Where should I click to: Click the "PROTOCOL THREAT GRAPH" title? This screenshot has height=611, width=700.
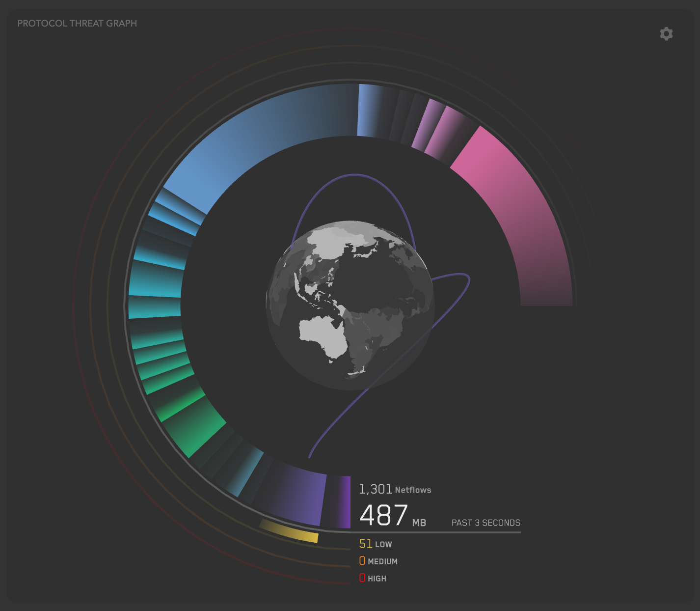(77, 23)
